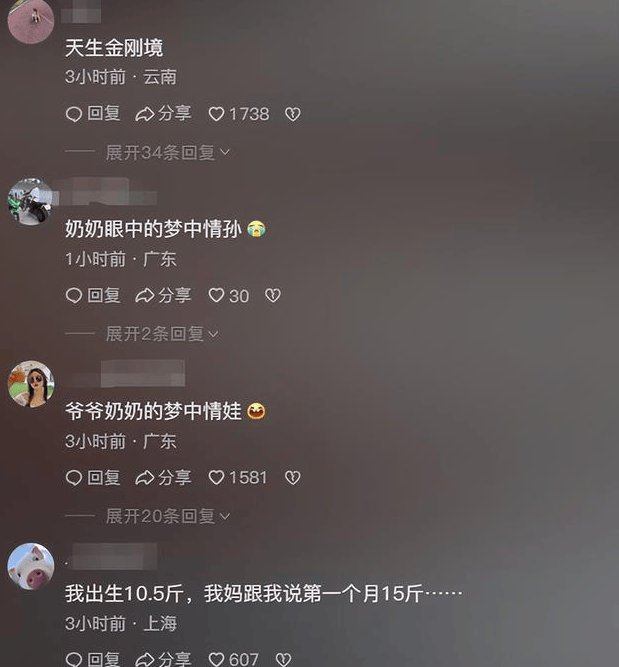The image size is (619, 667).
Task: Expand the 34 replies under 天生金刚境
Action: (168, 152)
